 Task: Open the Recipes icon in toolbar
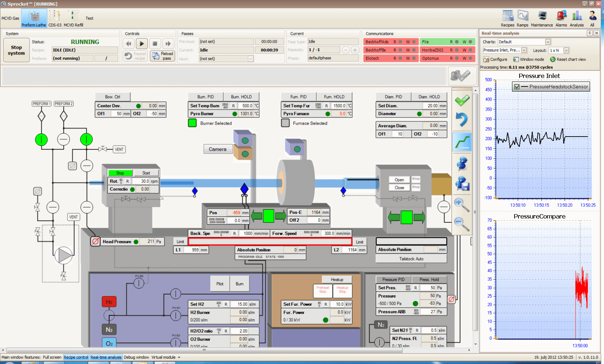click(507, 17)
